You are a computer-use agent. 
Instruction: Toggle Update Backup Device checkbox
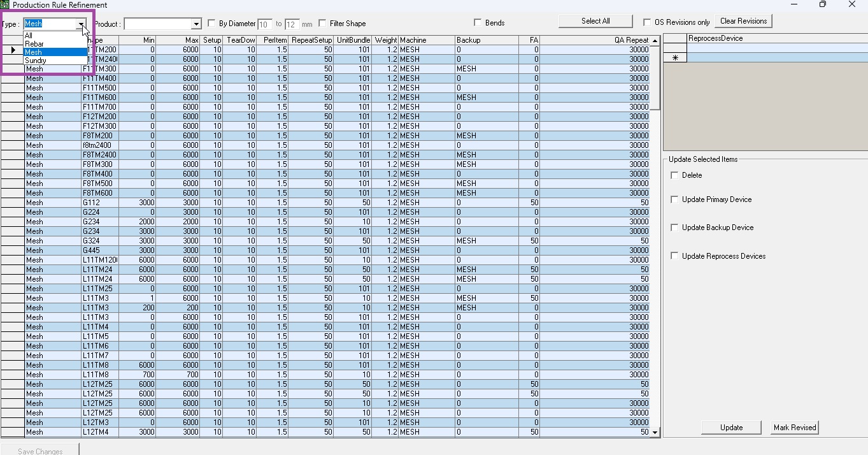coord(675,227)
